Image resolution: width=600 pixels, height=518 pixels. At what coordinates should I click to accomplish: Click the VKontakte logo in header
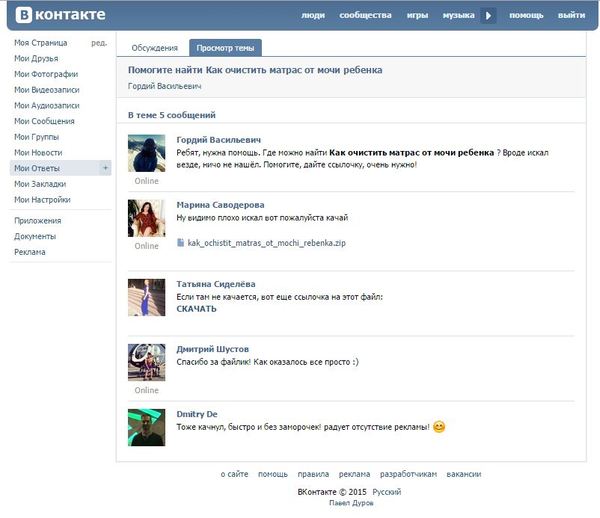(x=58, y=15)
